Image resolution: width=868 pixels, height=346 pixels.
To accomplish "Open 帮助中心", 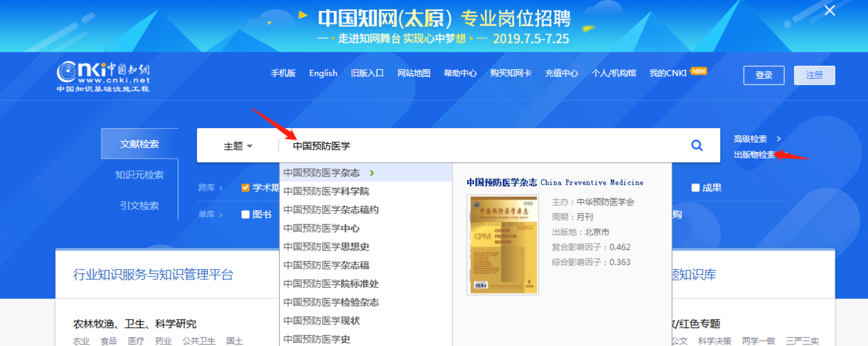I will point(460,73).
